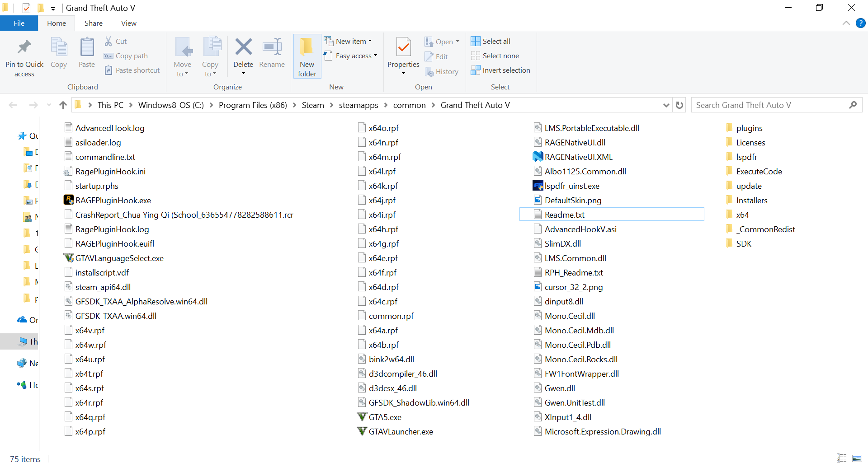This screenshot has height=467, width=868.
Task: Click the Help question mark icon
Action: [x=861, y=23]
